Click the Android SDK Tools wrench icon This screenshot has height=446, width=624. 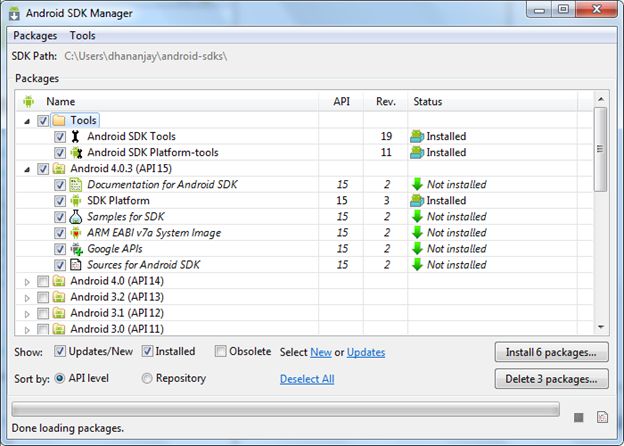[76, 137]
